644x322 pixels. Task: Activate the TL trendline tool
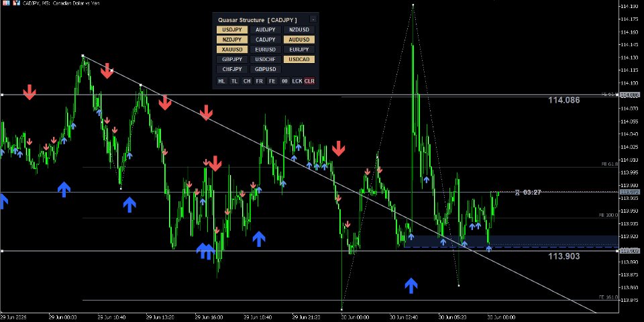pos(234,81)
